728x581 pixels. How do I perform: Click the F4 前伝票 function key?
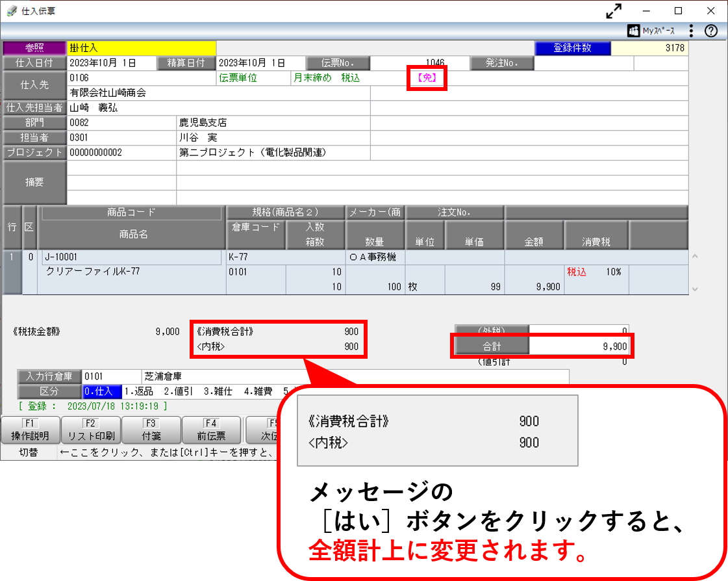pos(211,430)
